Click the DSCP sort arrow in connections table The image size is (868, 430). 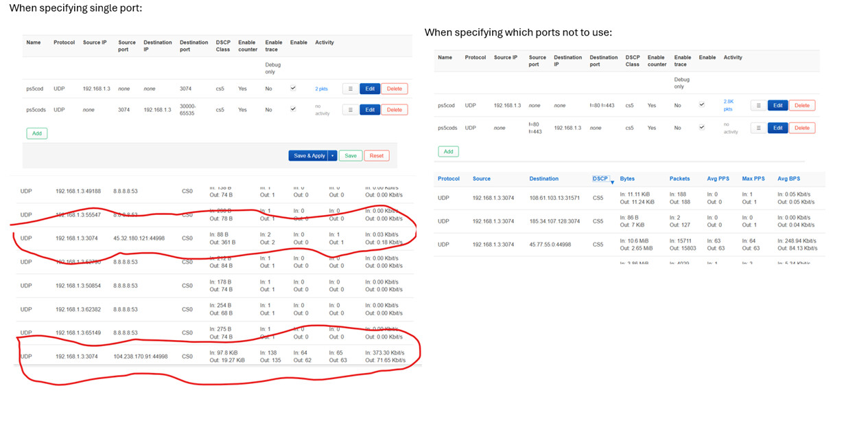click(x=613, y=180)
